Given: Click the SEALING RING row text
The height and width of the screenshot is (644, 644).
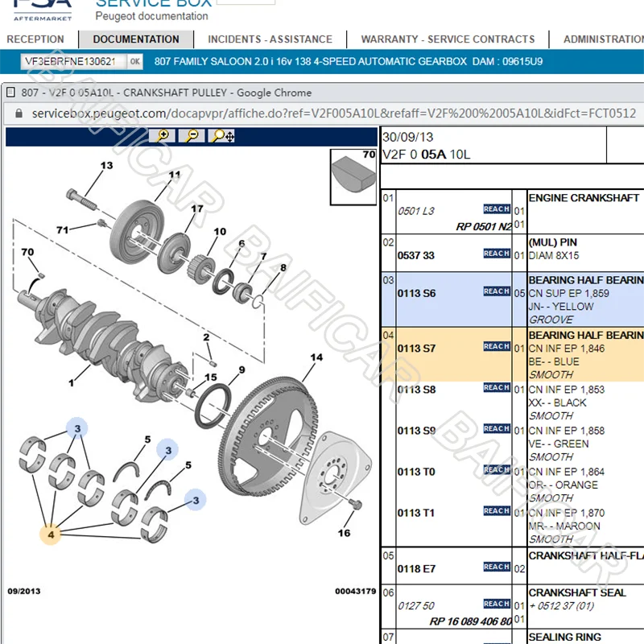Looking at the screenshot, I should click(565, 637).
